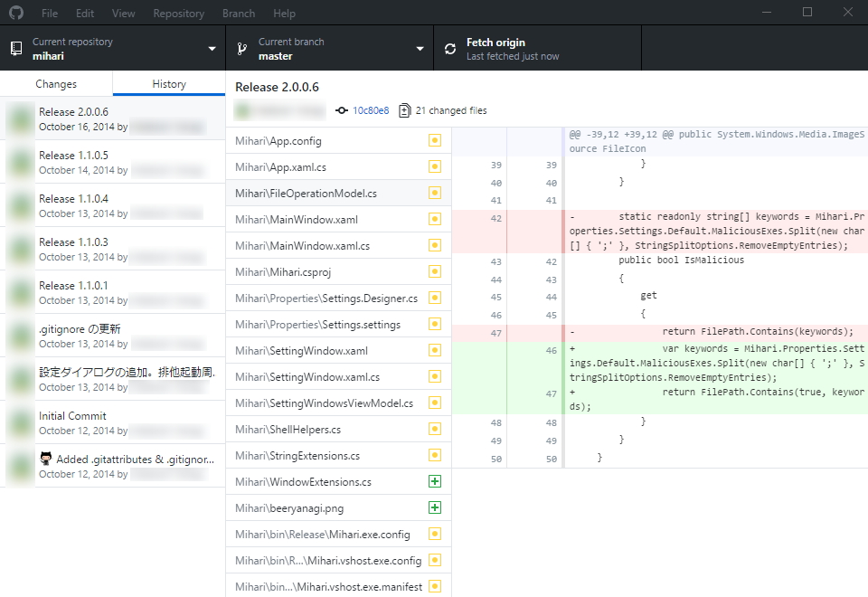Click the status icon on Mihari\Properties\Settings.settings
The width and height of the screenshot is (868, 597).
tap(435, 324)
